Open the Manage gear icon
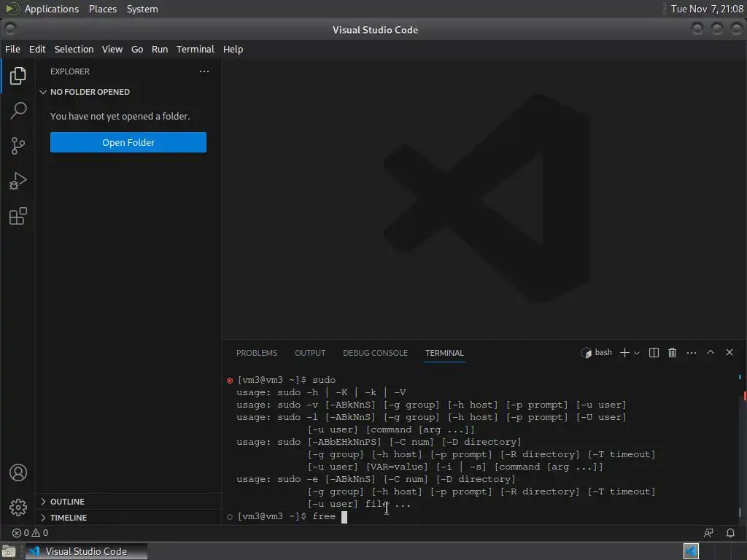The width and height of the screenshot is (747, 560). point(18,507)
